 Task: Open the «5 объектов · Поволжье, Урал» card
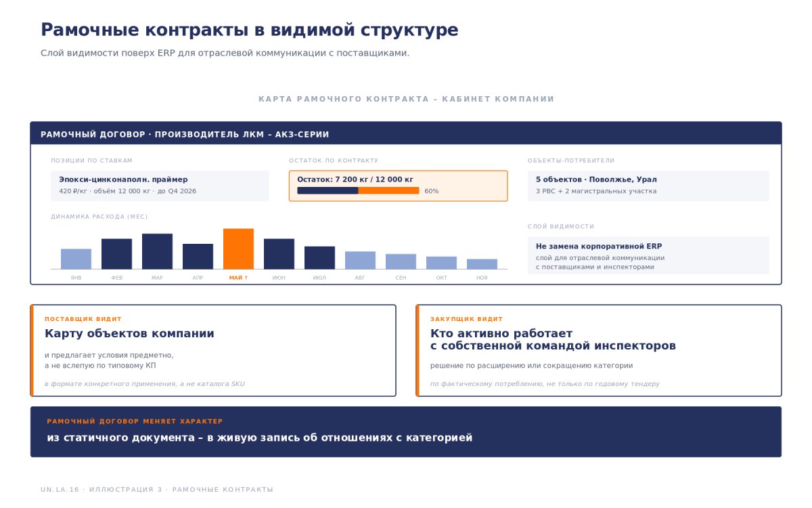pos(648,186)
